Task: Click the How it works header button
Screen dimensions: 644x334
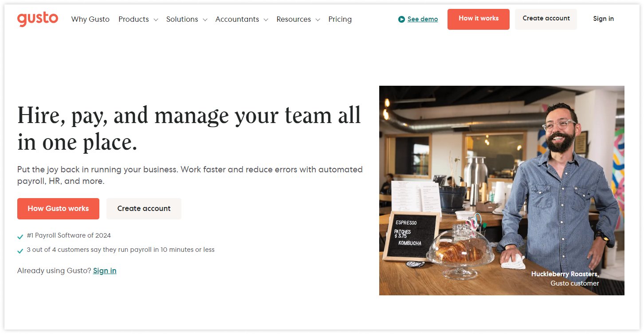Action: coord(479,19)
